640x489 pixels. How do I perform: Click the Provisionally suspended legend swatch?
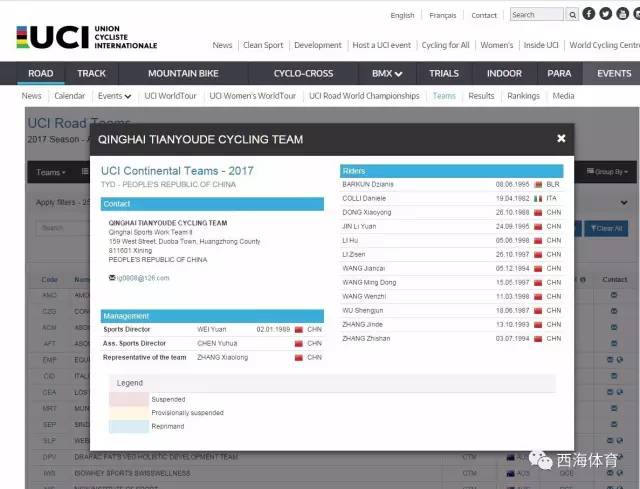pyautogui.click(x=129, y=413)
